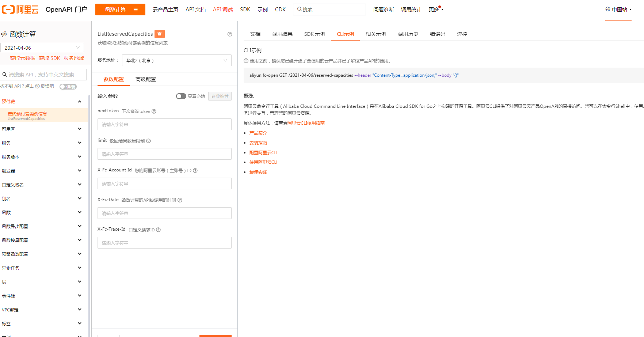The width and height of the screenshot is (644, 337).
Task: Expand the 可用区 category
Action: pyautogui.click(x=80, y=129)
